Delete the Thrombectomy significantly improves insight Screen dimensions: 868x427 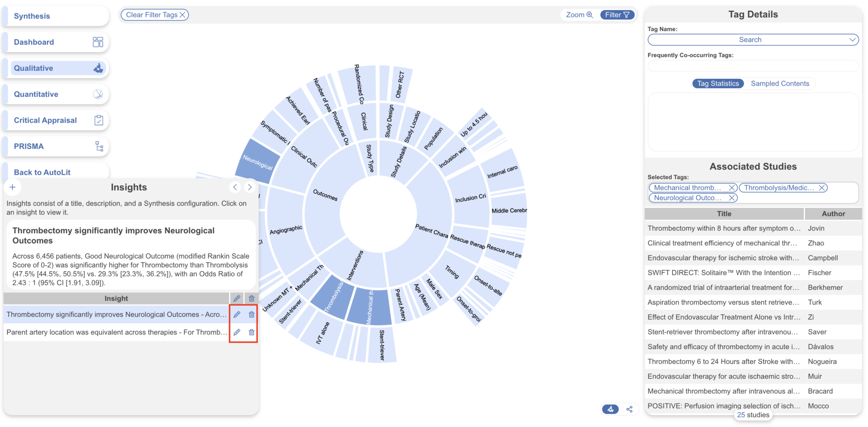point(252,315)
